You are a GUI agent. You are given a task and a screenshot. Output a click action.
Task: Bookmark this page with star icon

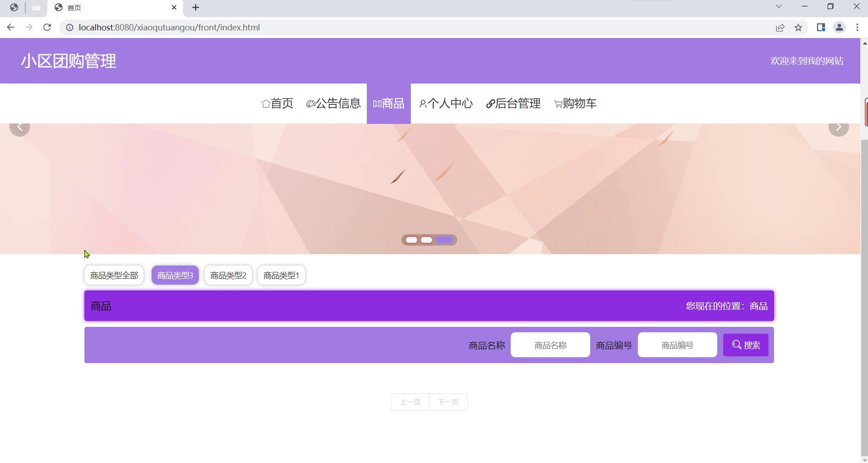click(x=799, y=28)
